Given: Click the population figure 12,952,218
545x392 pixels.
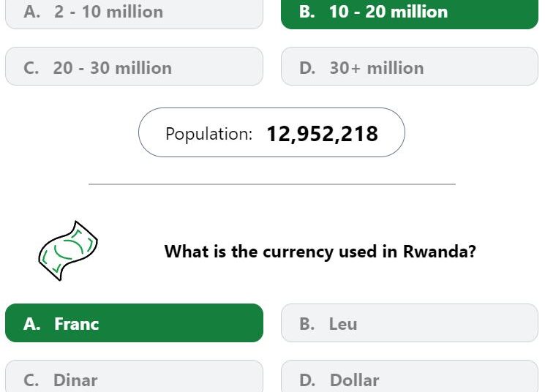Looking at the screenshot, I should 322,134.
